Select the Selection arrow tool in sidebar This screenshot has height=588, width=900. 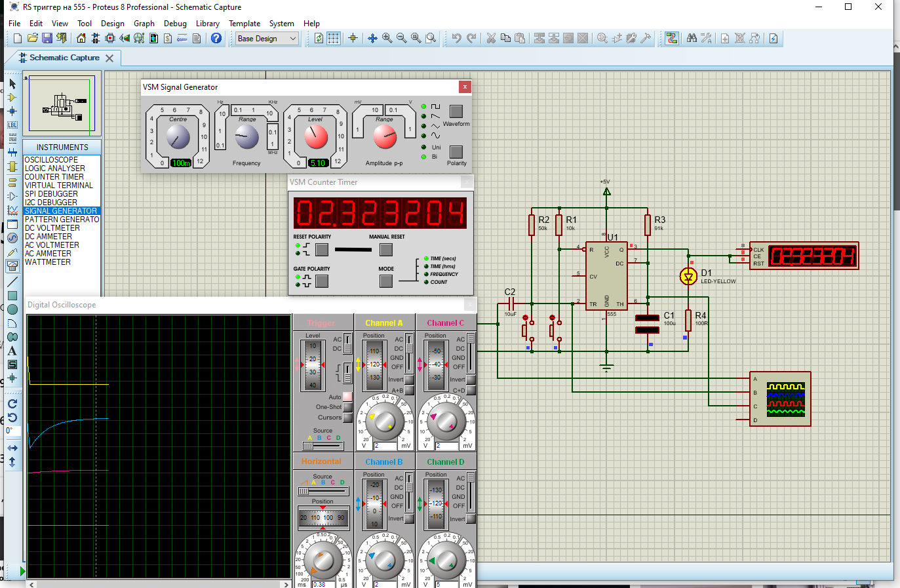[x=12, y=84]
